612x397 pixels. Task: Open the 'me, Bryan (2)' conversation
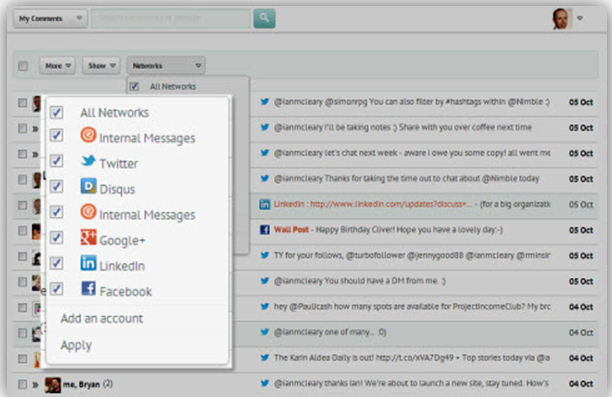pyautogui.click(x=88, y=384)
